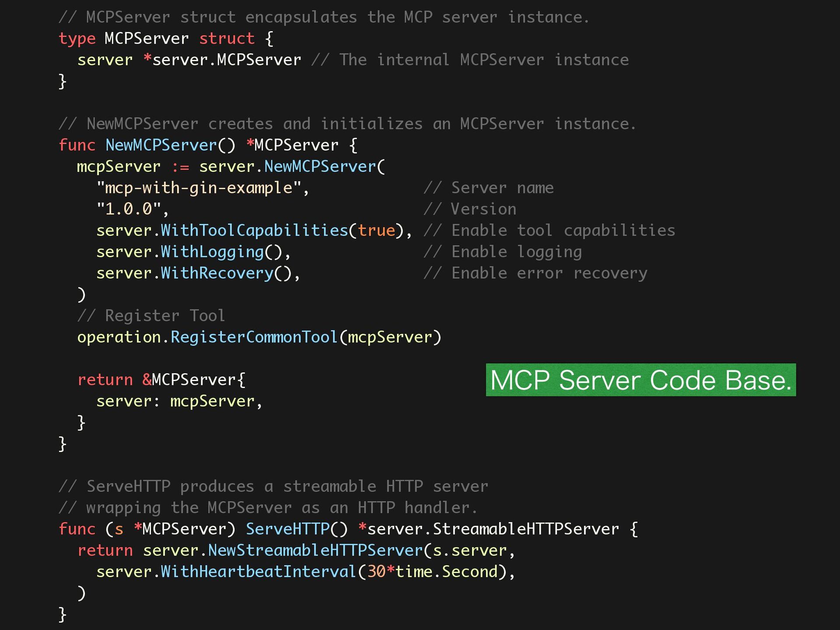Click the struct keyword

(x=227, y=38)
